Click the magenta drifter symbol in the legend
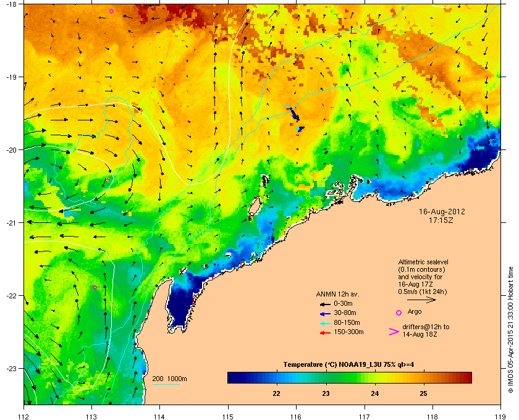The width and height of the screenshot is (519, 420). point(394,332)
